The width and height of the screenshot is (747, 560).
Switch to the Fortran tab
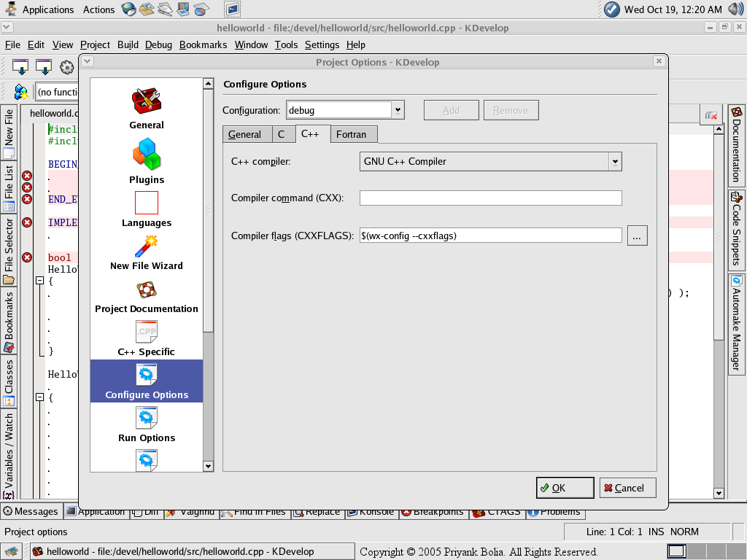pos(353,134)
